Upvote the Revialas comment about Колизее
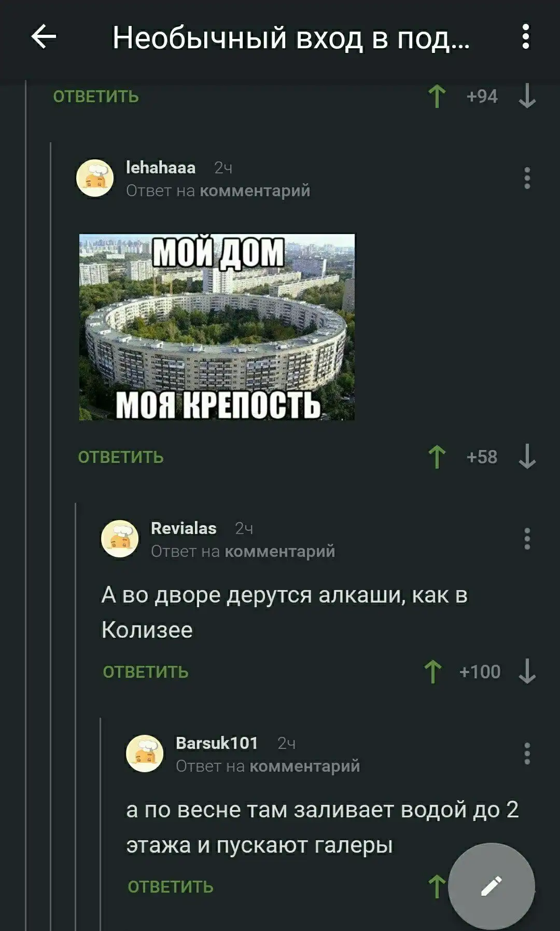Image resolution: width=560 pixels, height=931 pixels. click(433, 672)
